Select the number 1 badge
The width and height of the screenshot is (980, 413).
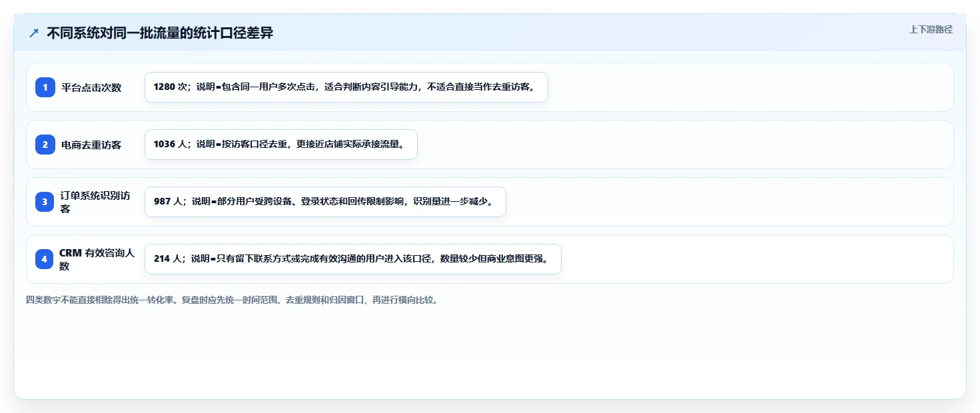pyautogui.click(x=45, y=87)
